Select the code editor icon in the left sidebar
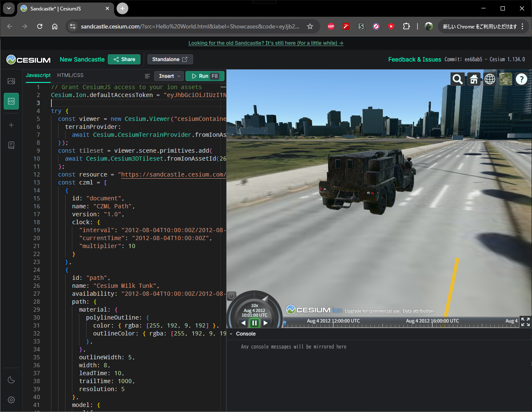 pos(11,101)
